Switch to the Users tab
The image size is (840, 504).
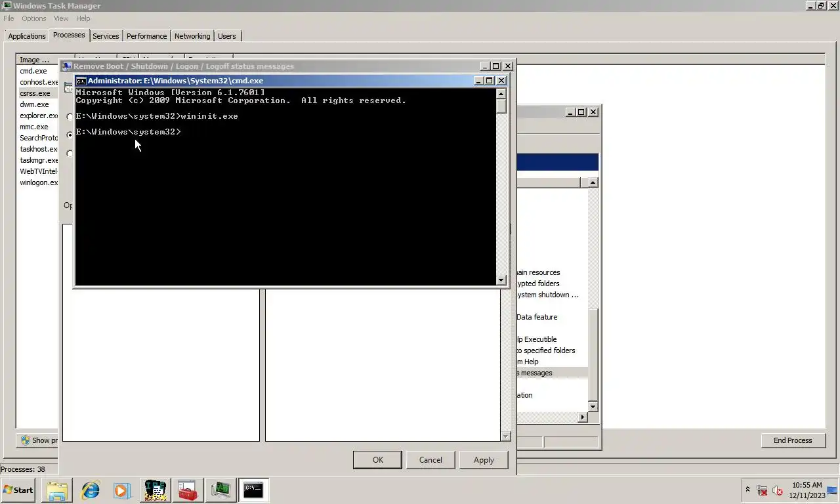coord(227,36)
